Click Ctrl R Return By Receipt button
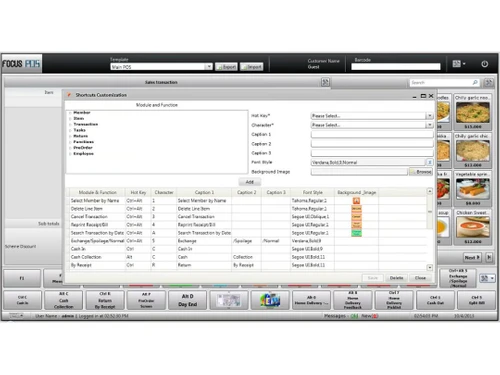The height and width of the screenshot is (375, 500). coord(105,300)
